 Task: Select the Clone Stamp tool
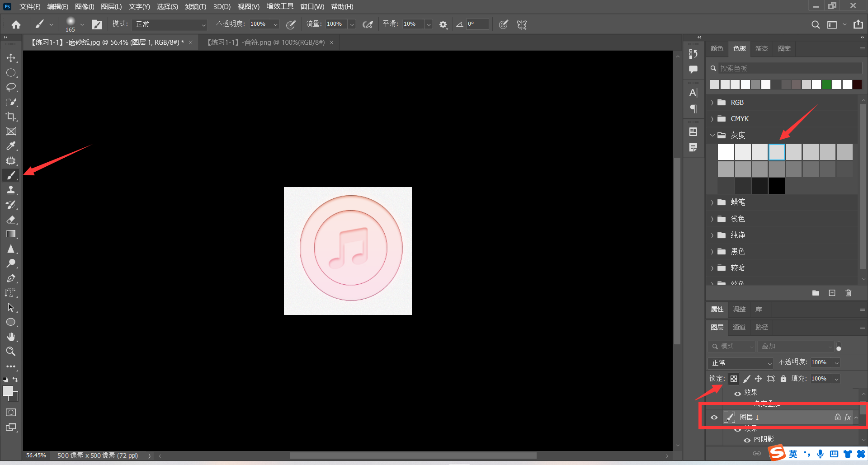11,190
